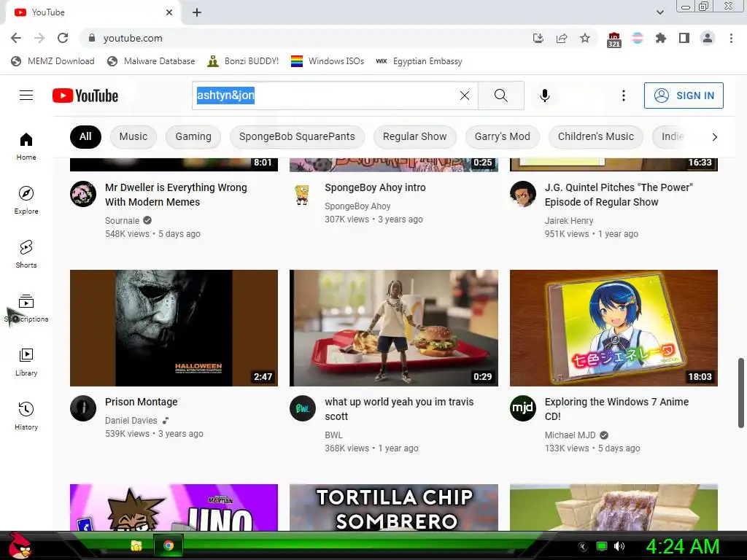
Task: Open the Halloween mask video thumbnail
Action: (174, 328)
